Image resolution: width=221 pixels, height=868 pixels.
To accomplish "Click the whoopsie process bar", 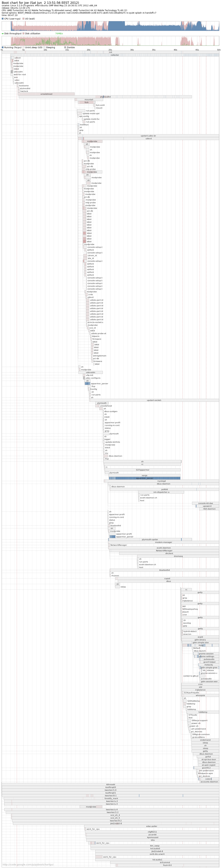I will click(x=200, y=696).
